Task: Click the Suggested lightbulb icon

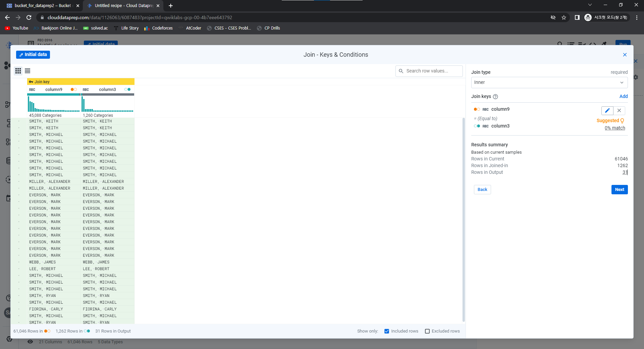Action: pyautogui.click(x=622, y=121)
